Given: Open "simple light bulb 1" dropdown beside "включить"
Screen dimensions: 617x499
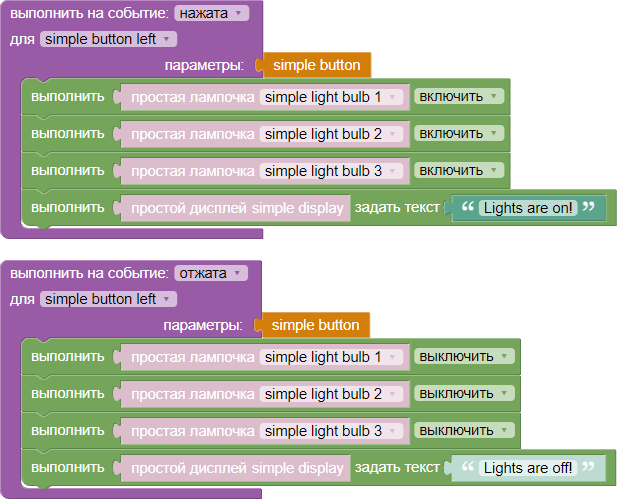Looking at the screenshot, I should point(331,97).
